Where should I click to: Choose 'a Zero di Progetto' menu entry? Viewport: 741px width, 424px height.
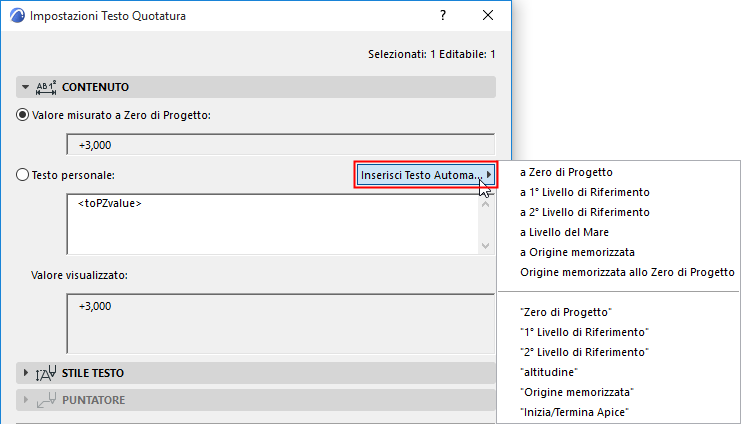tap(566, 172)
